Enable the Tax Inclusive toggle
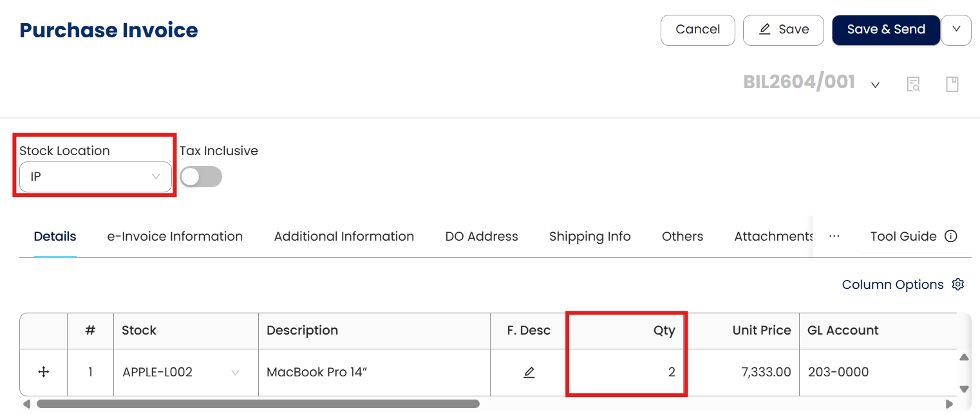This screenshot has height=415, width=980. click(201, 177)
